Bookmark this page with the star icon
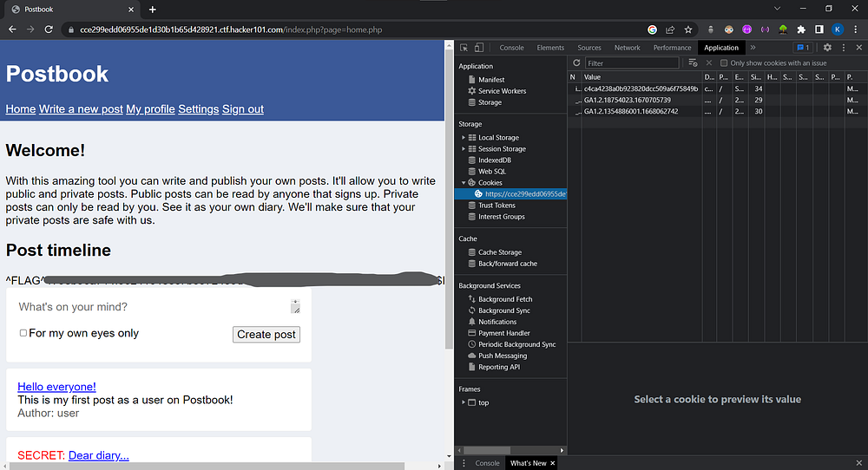Screen dimensions: 868x470 (688, 29)
